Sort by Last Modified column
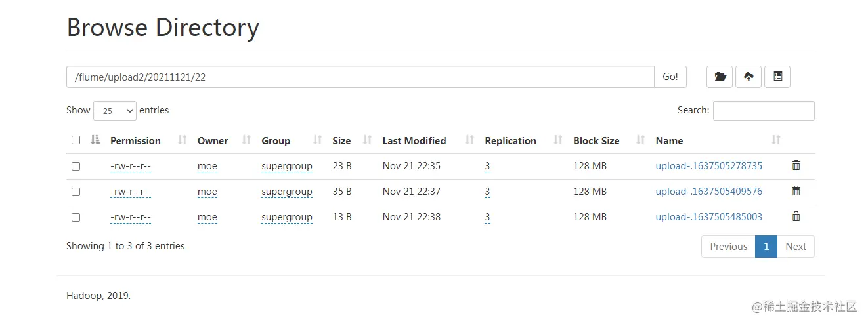This screenshot has width=868, height=324. click(x=414, y=141)
